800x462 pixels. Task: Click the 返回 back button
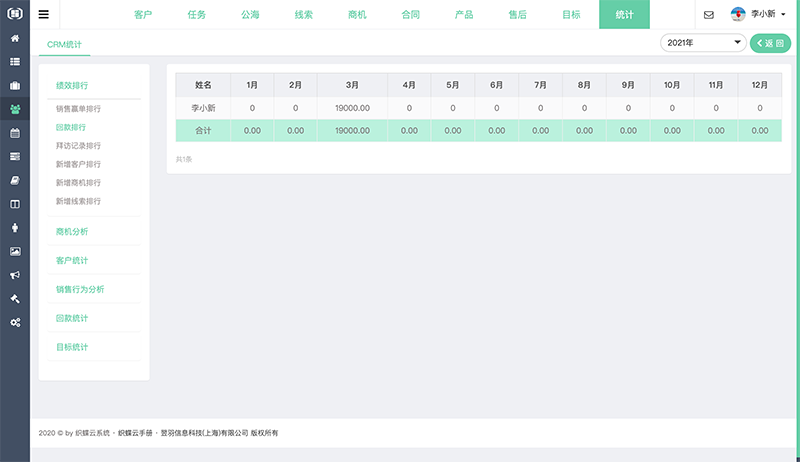[x=770, y=43]
